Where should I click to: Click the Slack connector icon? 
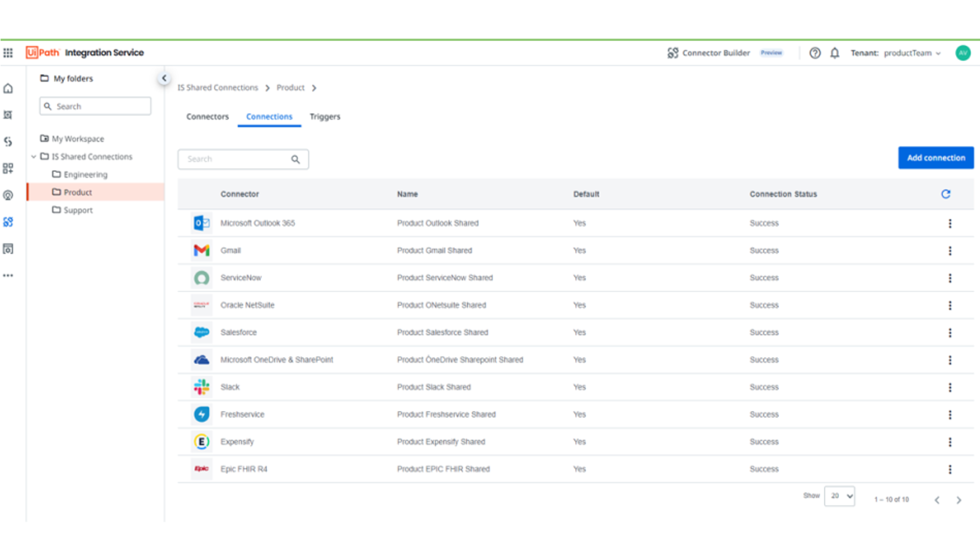202,387
